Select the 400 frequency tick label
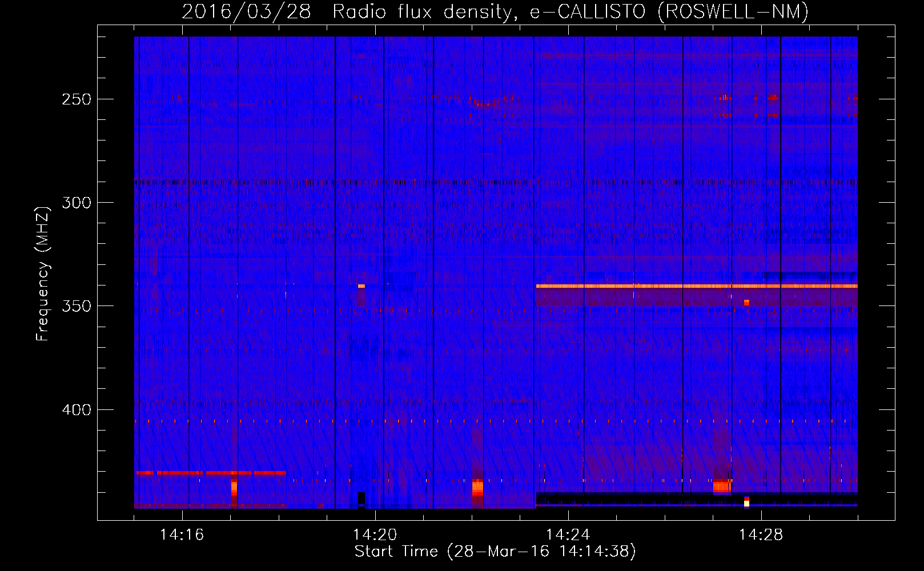This screenshot has height=571, width=924. [77, 410]
